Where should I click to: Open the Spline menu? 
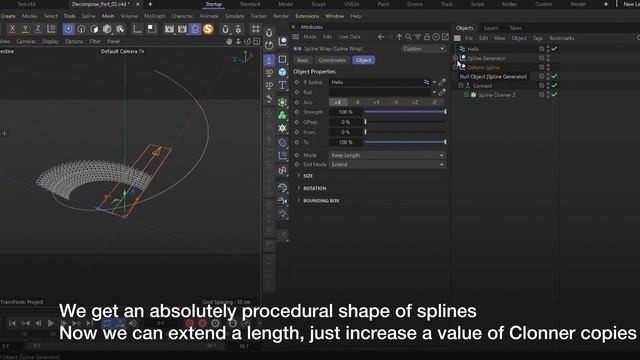88,16
